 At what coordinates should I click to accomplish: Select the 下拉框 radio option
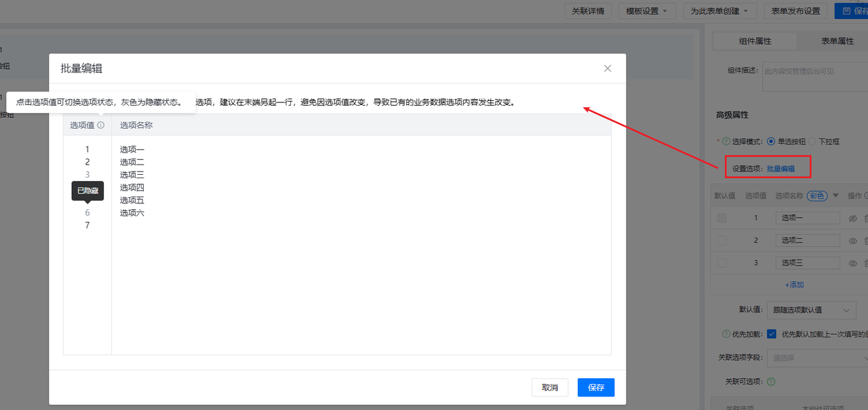pyautogui.click(x=812, y=142)
